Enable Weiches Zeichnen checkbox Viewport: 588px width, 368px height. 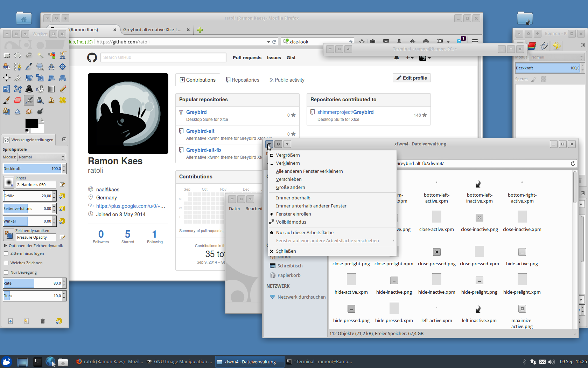pos(6,263)
